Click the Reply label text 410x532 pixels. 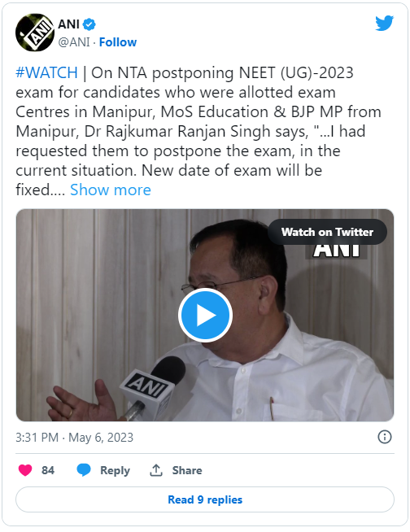115,470
